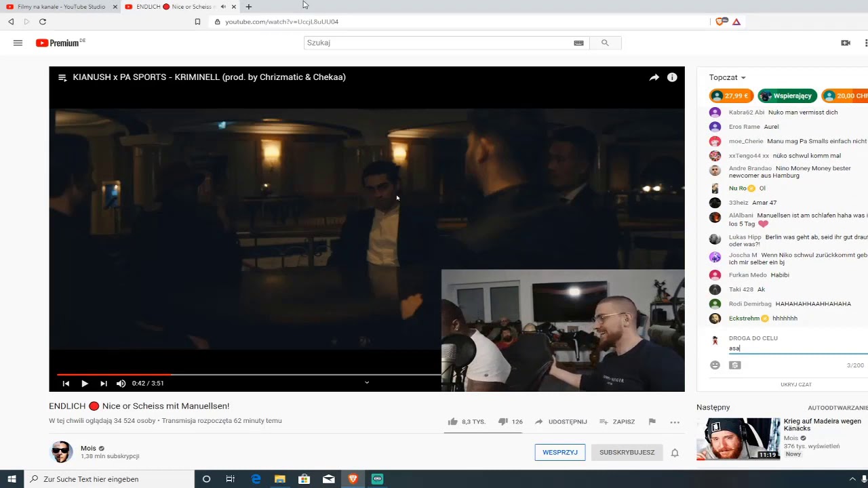The image size is (868, 488).
Task: Send a Super Chat dollar icon
Action: [735, 365]
